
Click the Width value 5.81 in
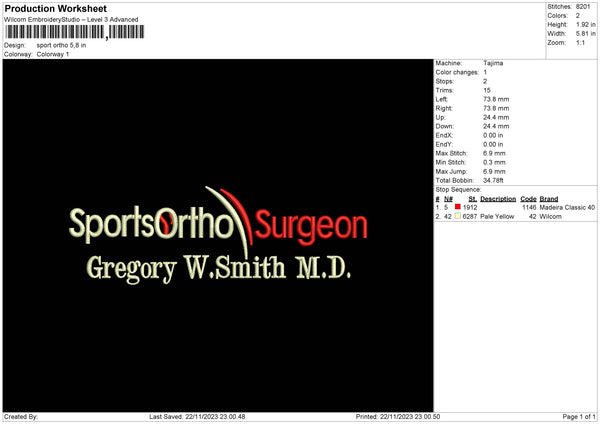(x=585, y=34)
